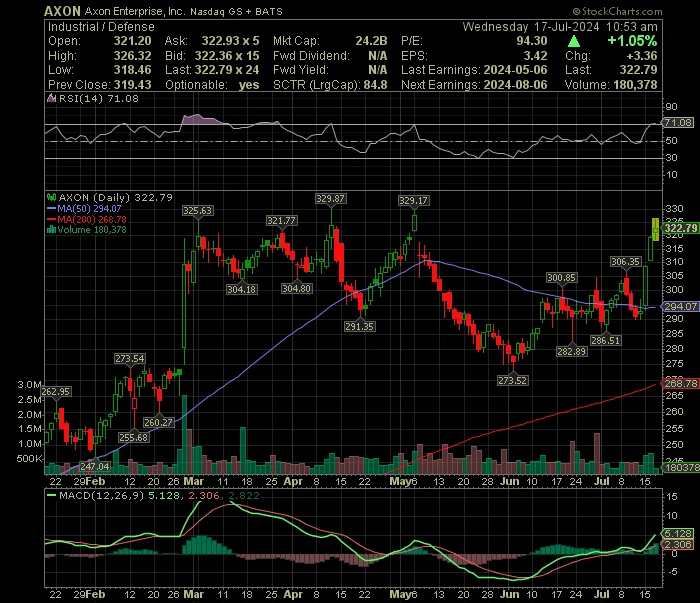Image resolution: width=700 pixels, height=603 pixels.
Task: Click the Bid value 322.36 x 15
Action: pos(227,56)
